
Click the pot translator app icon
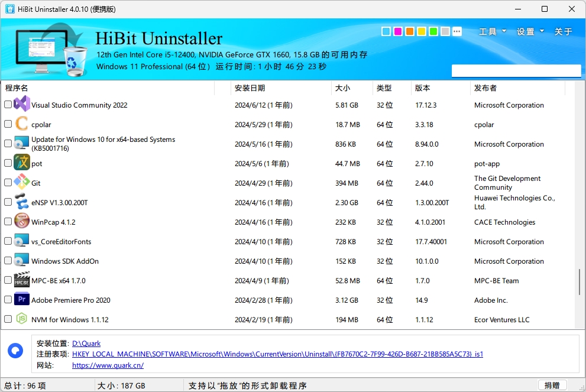pyautogui.click(x=22, y=163)
